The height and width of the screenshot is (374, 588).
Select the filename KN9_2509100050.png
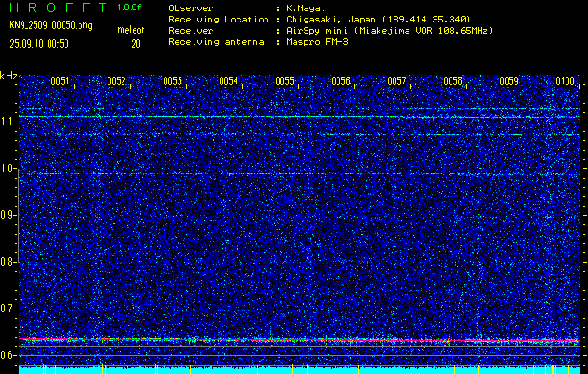pos(50,26)
